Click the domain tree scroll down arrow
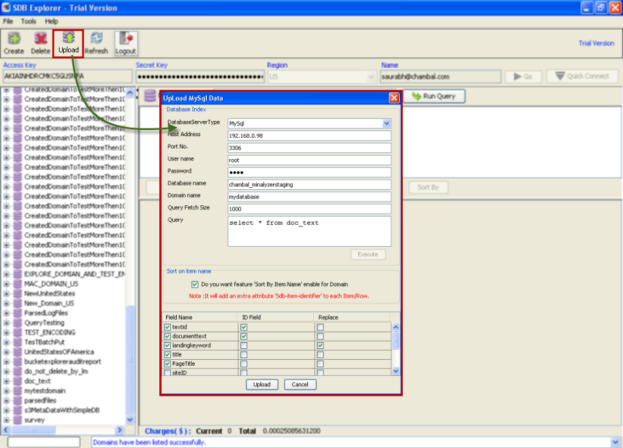This screenshot has height=448, width=623. [130, 420]
